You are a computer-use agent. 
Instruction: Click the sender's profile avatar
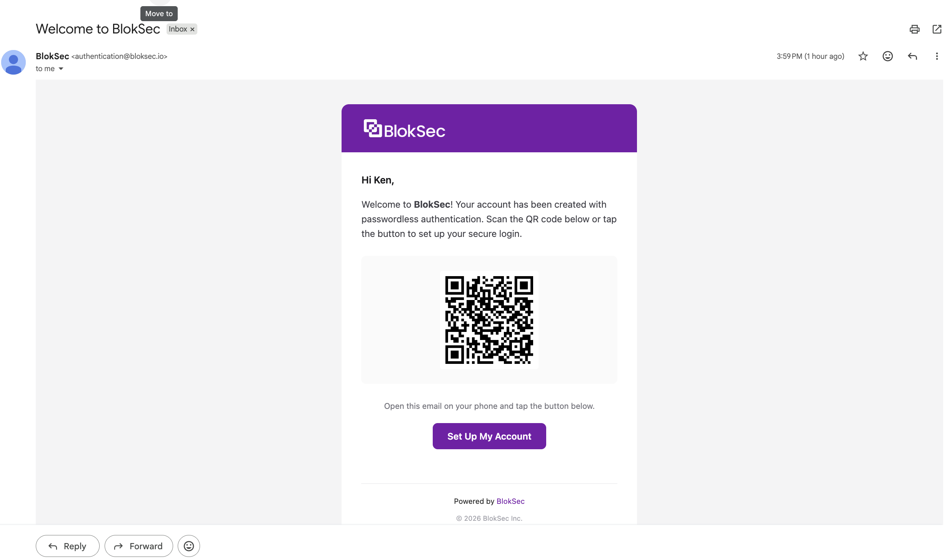tap(13, 62)
